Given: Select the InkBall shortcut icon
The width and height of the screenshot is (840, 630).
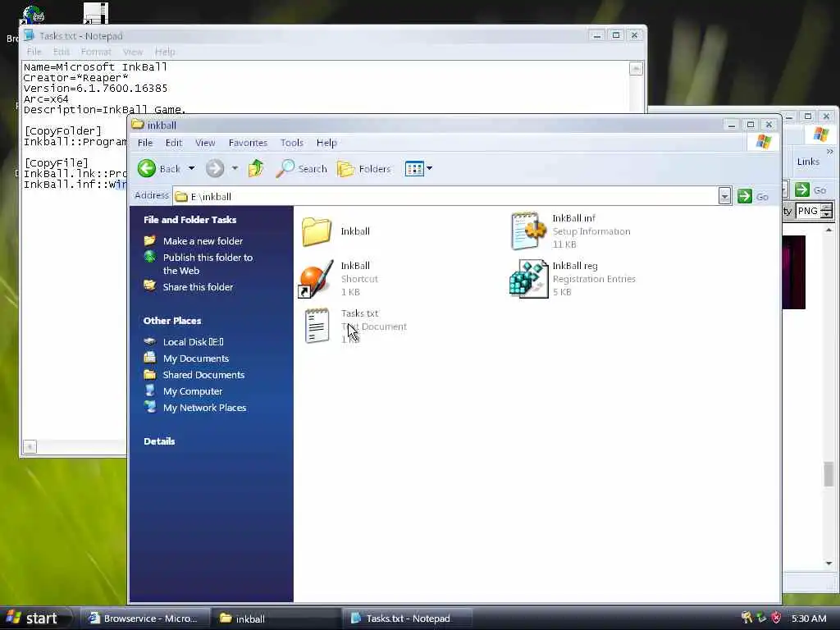Looking at the screenshot, I should (x=316, y=279).
